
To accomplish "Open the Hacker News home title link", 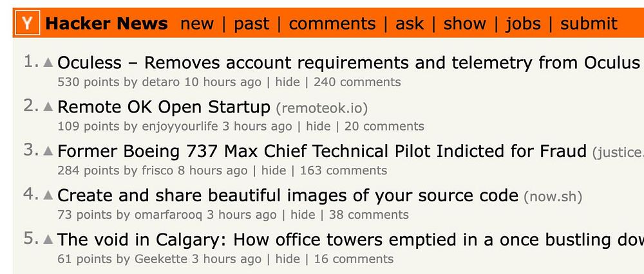I will (x=106, y=24).
